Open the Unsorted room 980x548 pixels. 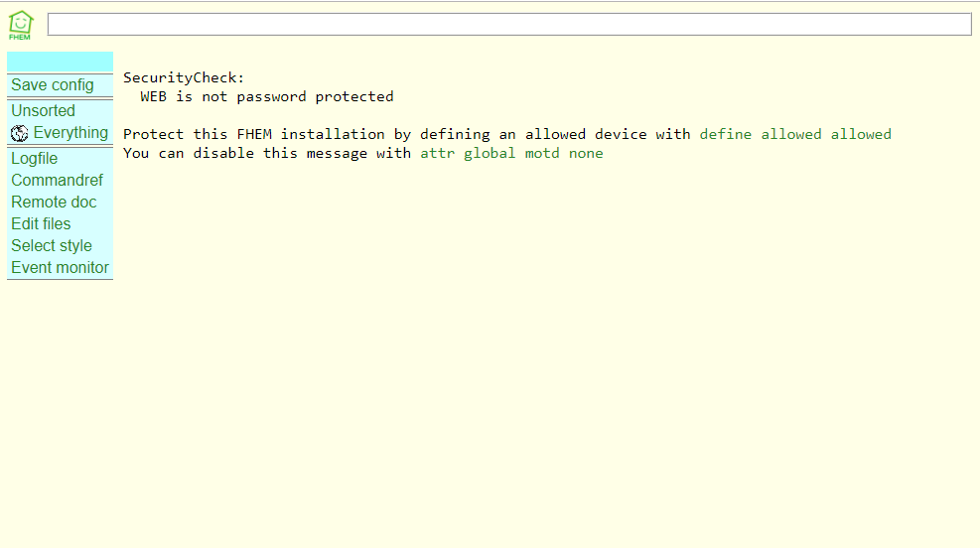point(43,110)
